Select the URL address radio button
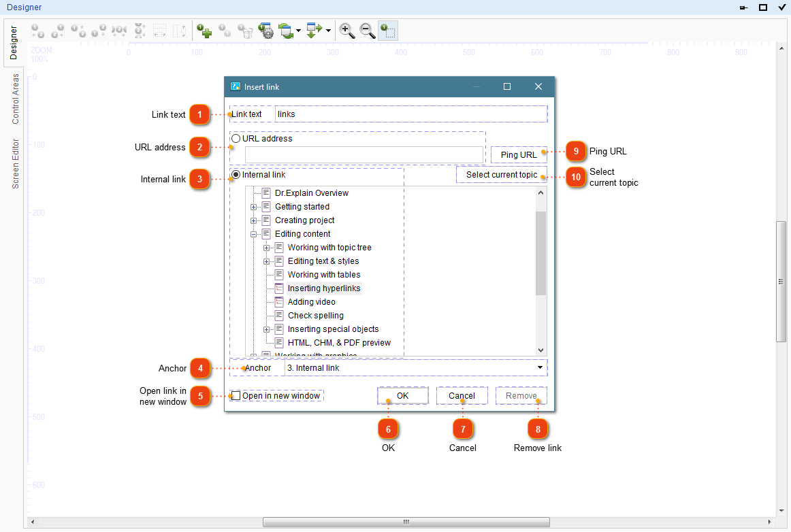Screen dimensions: 791x532 click(235, 138)
